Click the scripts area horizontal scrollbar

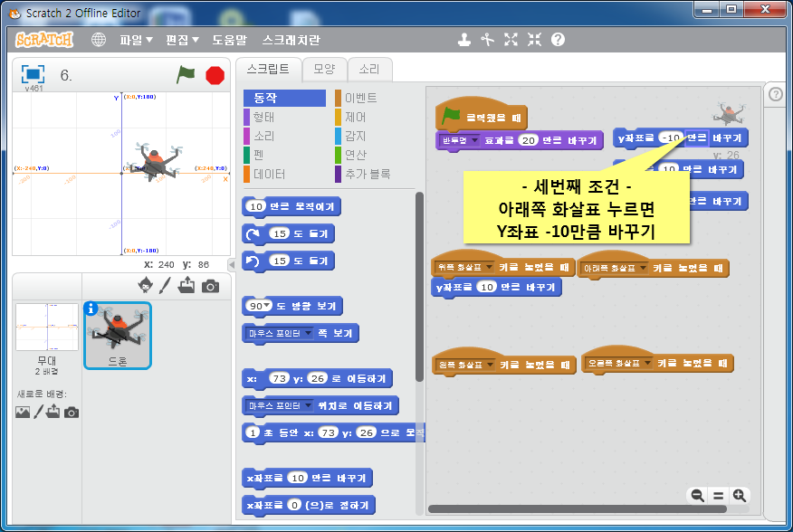578,508
